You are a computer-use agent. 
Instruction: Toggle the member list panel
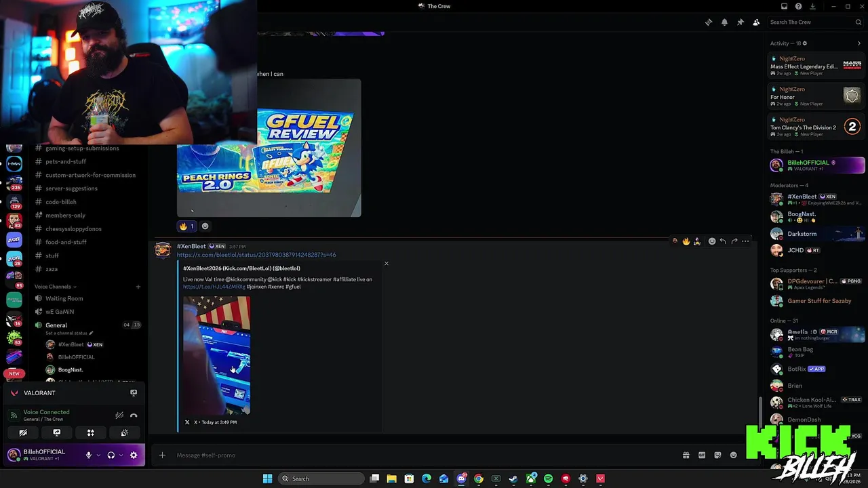click(756, 22)
